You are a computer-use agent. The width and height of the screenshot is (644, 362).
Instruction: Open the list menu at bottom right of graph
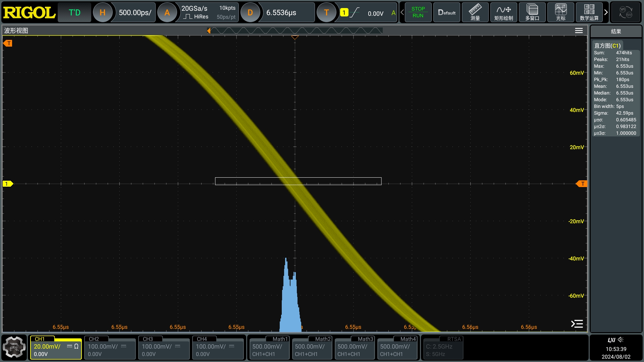(576, 324)
